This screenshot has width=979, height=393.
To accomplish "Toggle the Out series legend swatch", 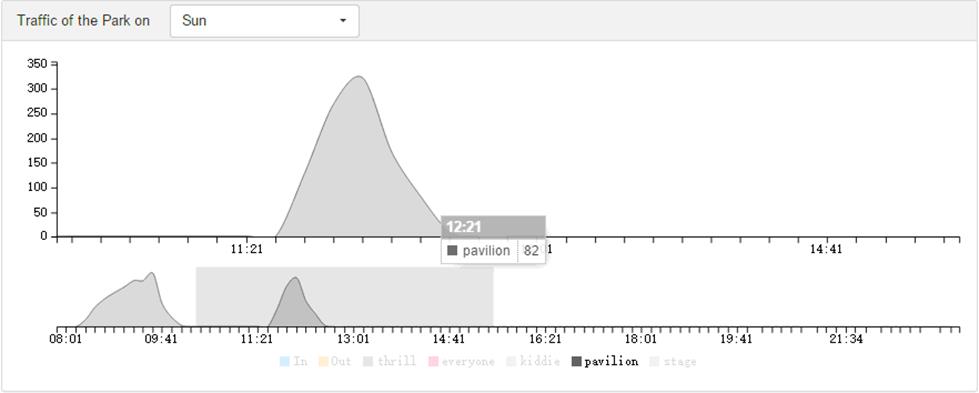I will 322,361.
